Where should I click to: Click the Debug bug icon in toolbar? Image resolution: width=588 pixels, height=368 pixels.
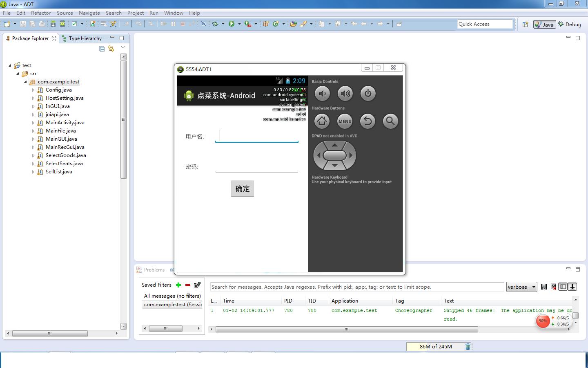click(215, 24)
